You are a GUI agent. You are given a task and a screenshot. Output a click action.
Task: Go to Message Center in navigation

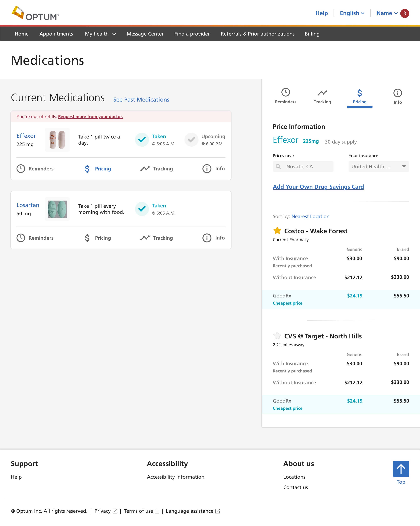[x=145, y=34]
